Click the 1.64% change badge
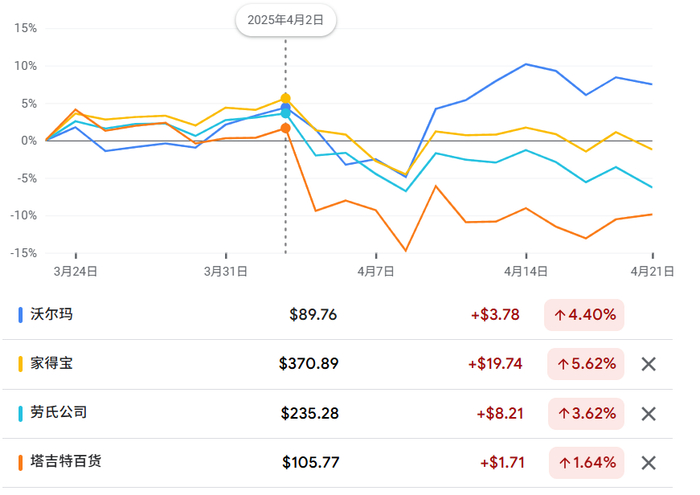The image size is (700, 495). pyautogui.click(x=587, y=462)
